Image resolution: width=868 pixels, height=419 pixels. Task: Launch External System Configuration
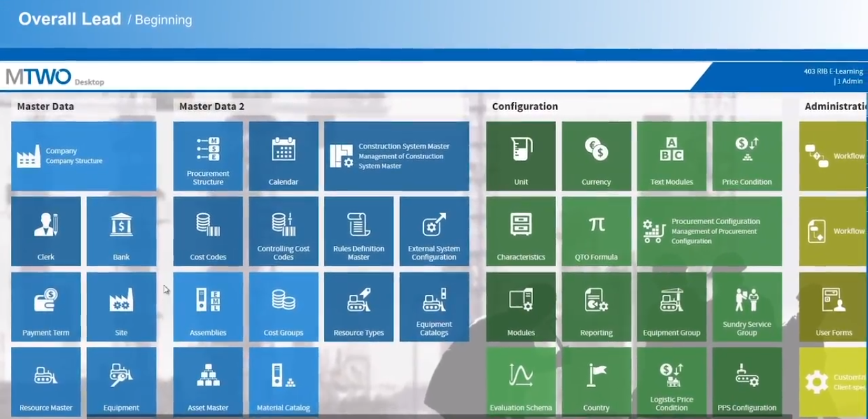tap(434, 231)
